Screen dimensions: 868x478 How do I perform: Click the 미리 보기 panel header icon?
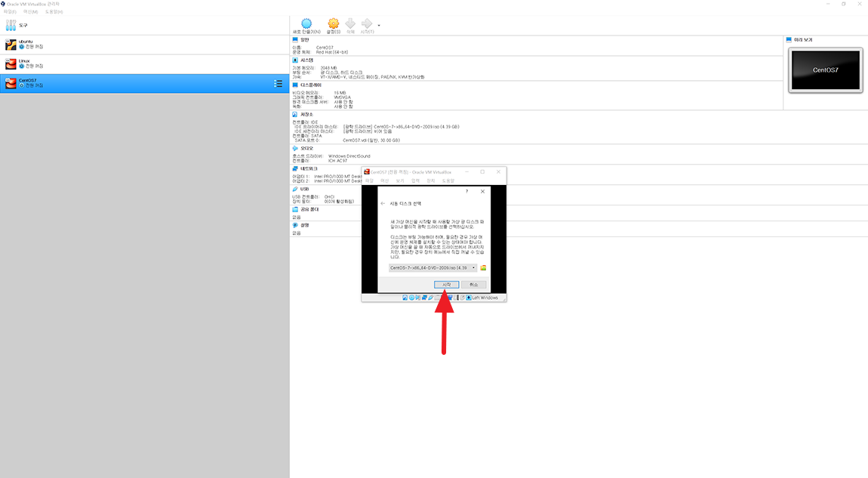tap(789, 40)
